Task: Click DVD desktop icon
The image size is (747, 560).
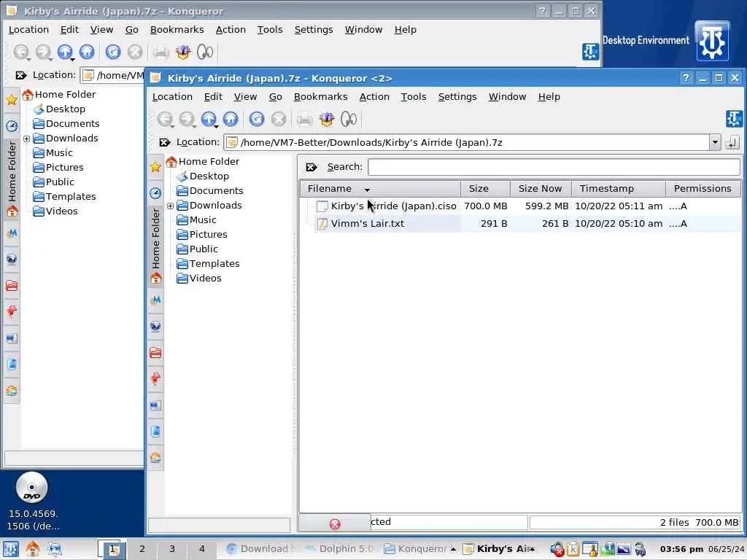Action: 31,487
